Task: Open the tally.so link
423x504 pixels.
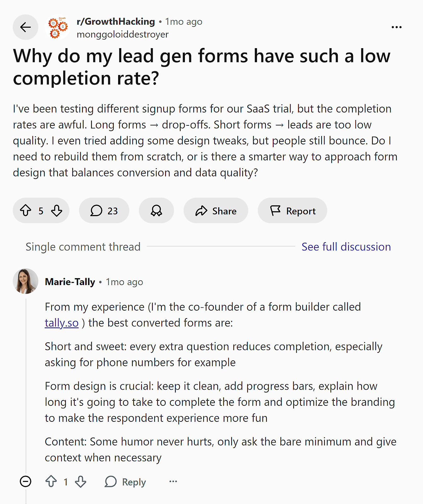Action: [61, 323]
